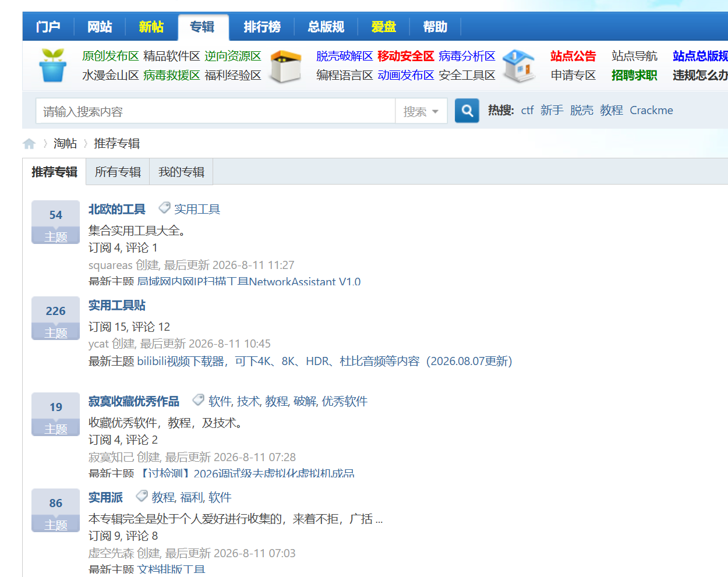Go to 逆向资源区 forum
Image resolution: width=728 pixels, height=577 pixels.
[x=233, y=56]
